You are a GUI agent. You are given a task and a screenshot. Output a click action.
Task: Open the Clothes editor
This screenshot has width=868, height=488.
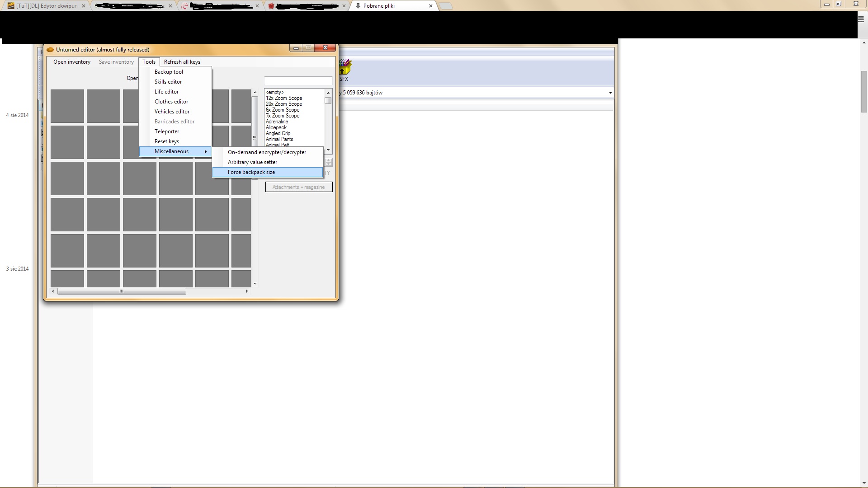(175, 102)
